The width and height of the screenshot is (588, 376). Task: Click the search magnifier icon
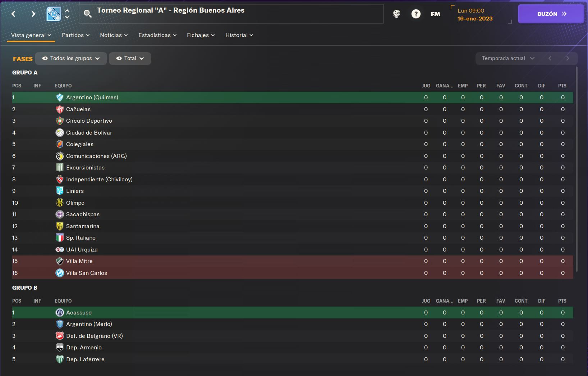87,14
